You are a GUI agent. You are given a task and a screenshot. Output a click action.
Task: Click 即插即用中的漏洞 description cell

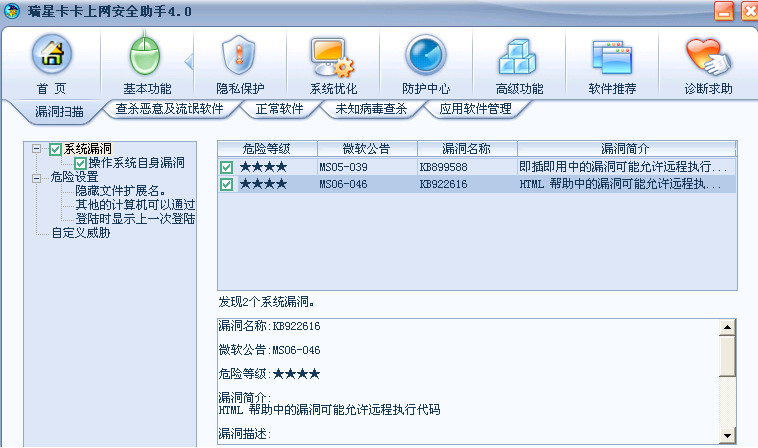coord(623,167)
